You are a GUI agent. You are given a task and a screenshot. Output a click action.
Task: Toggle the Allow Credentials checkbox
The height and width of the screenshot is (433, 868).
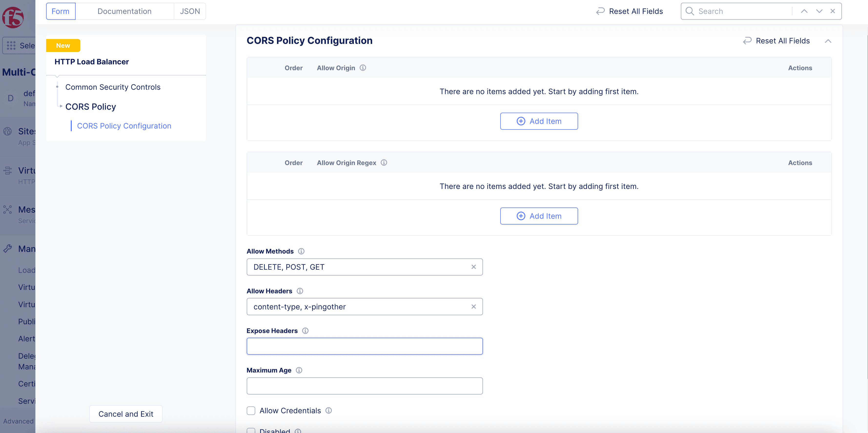[x=251, y=410]
